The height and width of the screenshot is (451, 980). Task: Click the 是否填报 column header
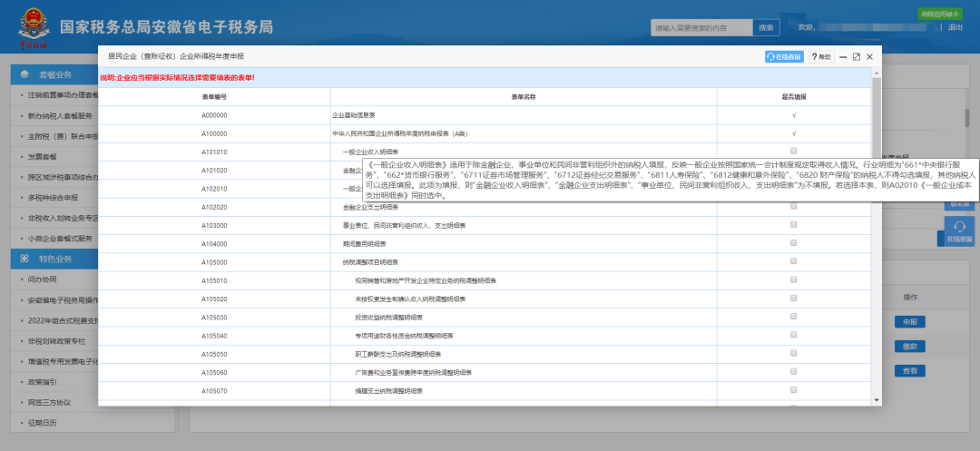click(794, 97)
